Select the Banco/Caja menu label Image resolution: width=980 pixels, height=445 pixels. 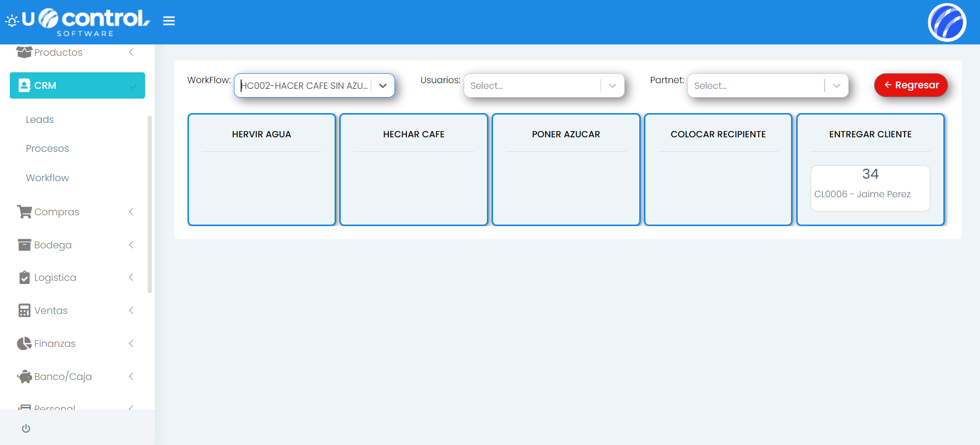click(63, 376)
